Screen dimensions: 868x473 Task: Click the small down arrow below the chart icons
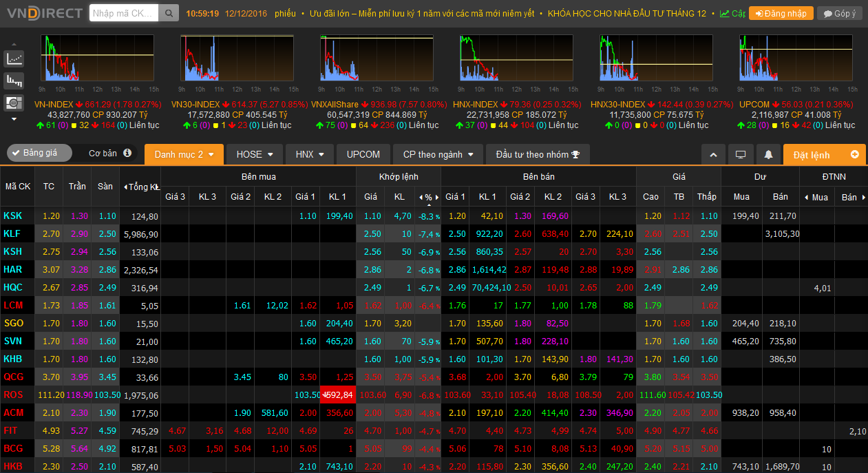click(14, 119)
